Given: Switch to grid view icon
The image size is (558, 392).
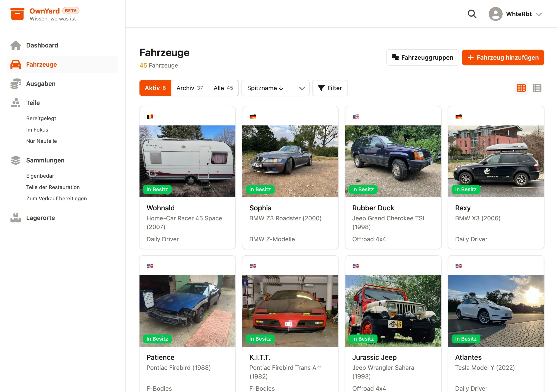Looking at the screenshot, I should [521, 88].
